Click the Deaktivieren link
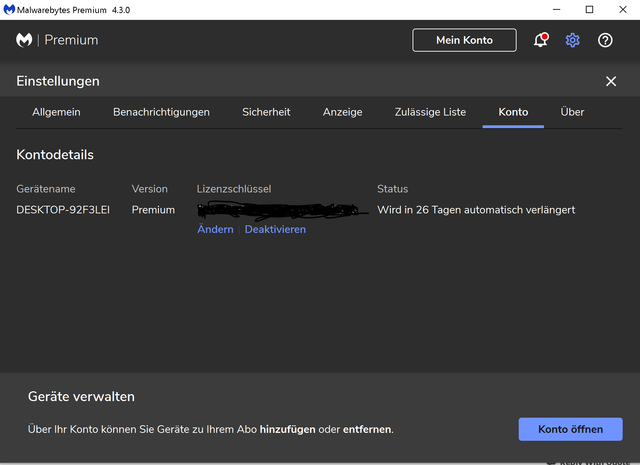The height and width of the screenshot is (465, 640). click(275, 229)
